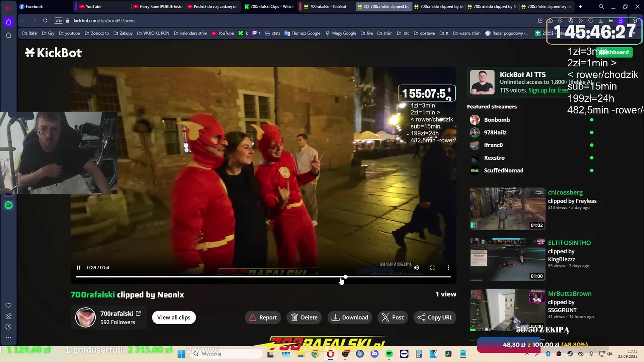644x362 pixels.
Task: Copy the clip URL
Action: coord(435,317)
